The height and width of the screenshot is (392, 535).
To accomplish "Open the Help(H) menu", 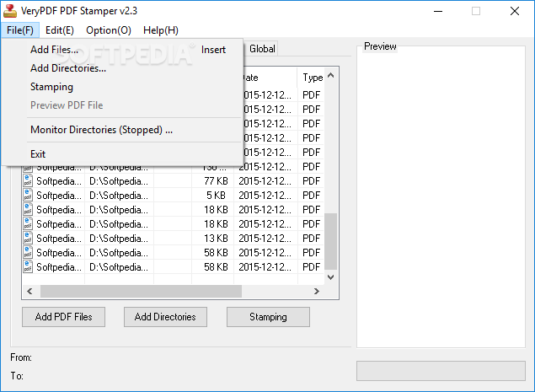I will 161,30.
